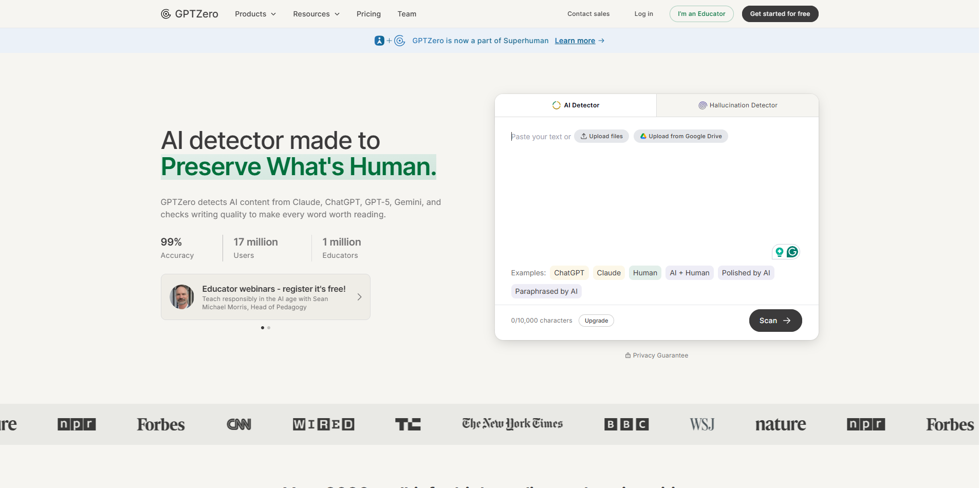Click Upload from Google Drive button

pyautogui.click(x=680, y=136)
